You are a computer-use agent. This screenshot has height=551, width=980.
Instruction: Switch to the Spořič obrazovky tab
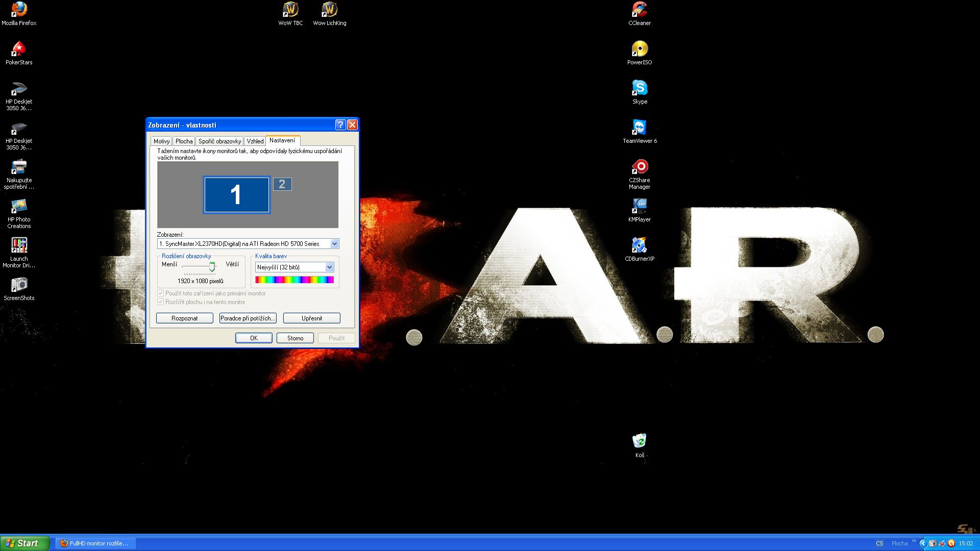219,141
